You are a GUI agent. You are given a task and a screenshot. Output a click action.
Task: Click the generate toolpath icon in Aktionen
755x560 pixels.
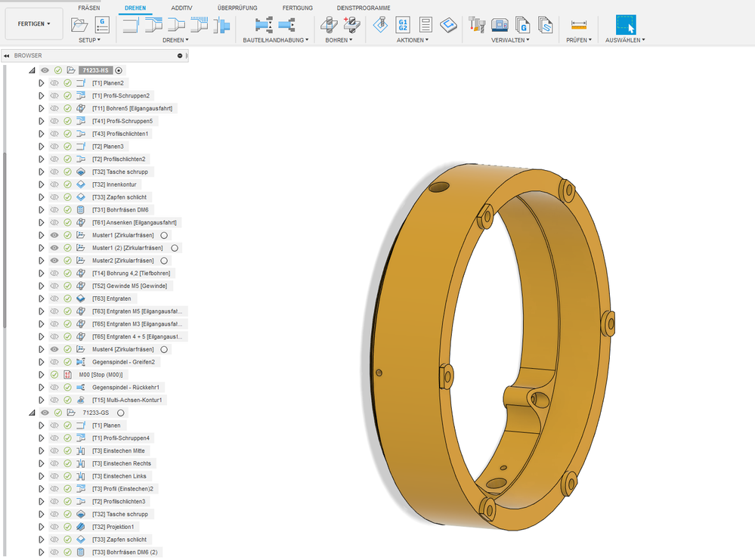(x=448, y=24)
